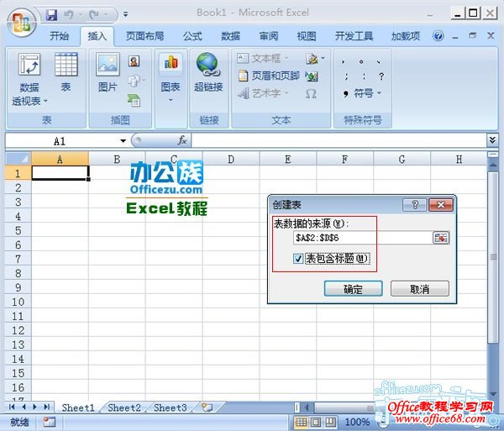Click the Undo arrow icon
504x431 pixels.
[68, 15]
